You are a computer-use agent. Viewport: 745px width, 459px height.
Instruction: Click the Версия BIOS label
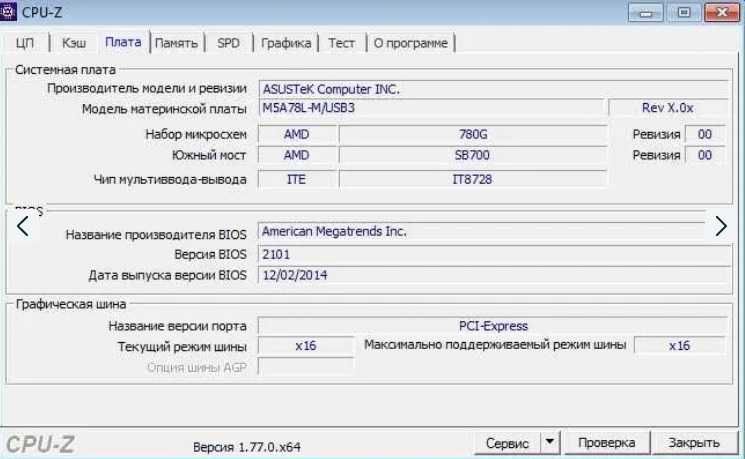210,254
